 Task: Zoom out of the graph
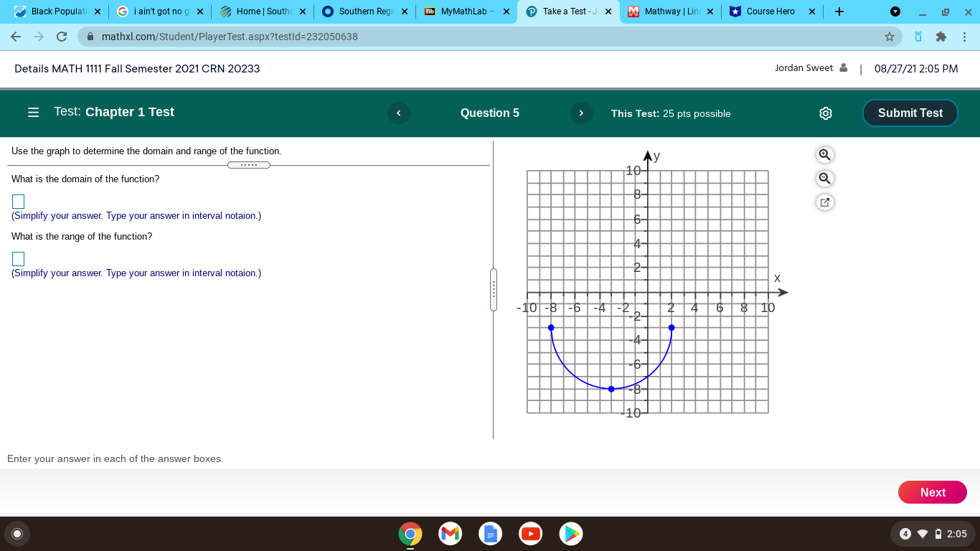pyautogui.click(x=824, y=178)
